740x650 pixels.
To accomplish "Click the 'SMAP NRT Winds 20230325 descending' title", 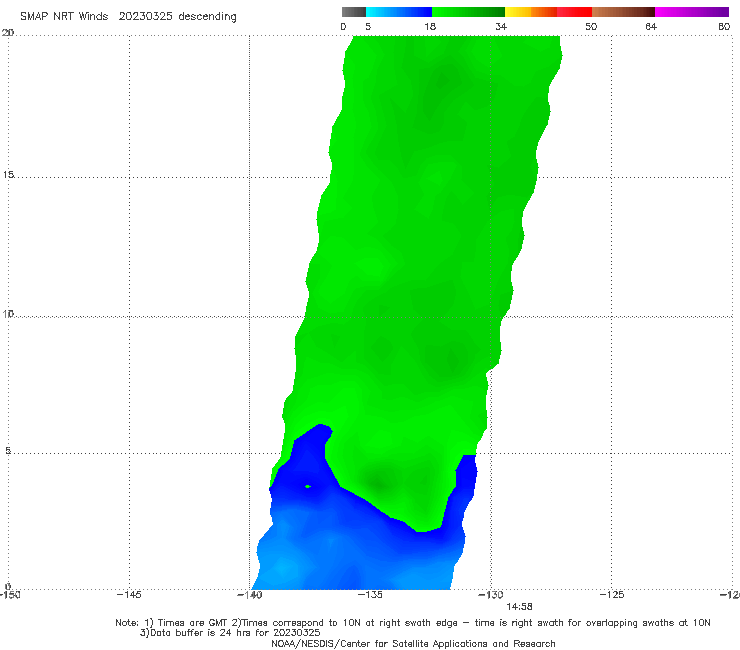I will 128,16.
